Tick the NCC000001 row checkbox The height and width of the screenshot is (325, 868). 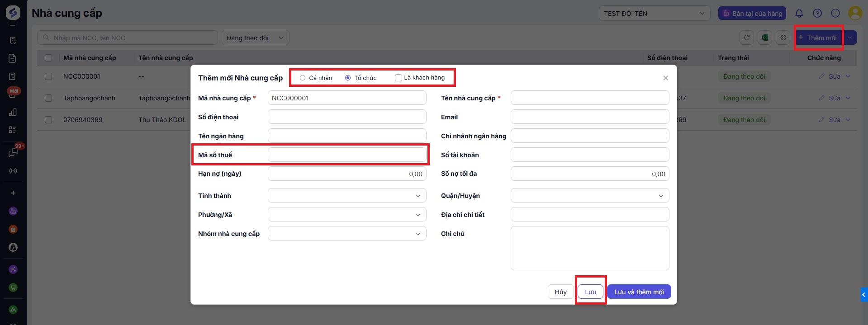point(48,76)
